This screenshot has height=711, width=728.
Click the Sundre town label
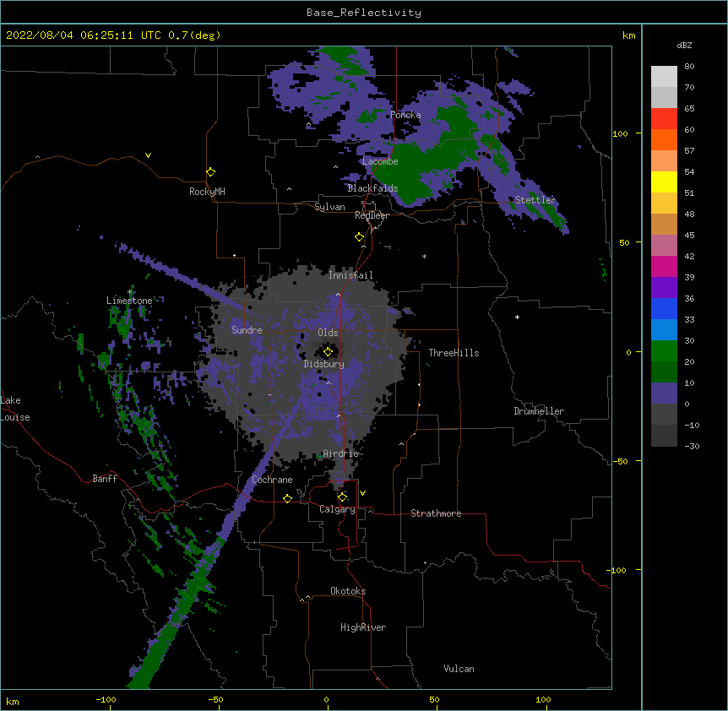(247, 330)
